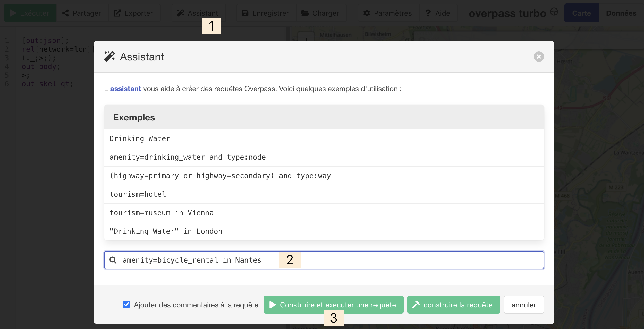Click the 'overpass turbo' title text
Viewport: 644px width, 329px height.
[x=507, y=13]
